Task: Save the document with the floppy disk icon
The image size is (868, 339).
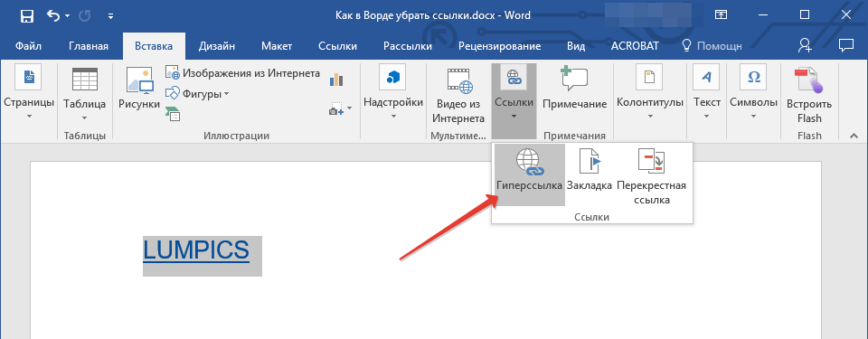Action: coord(26,15)
